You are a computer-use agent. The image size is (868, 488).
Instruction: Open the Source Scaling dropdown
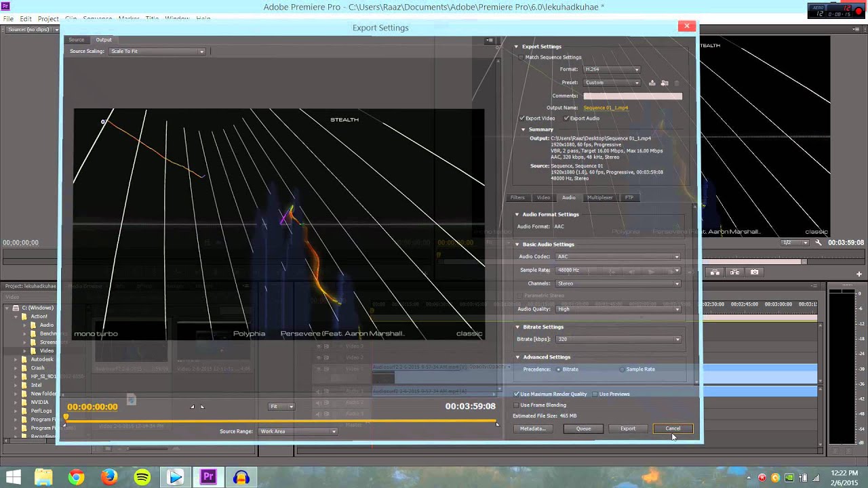point(157,52)
